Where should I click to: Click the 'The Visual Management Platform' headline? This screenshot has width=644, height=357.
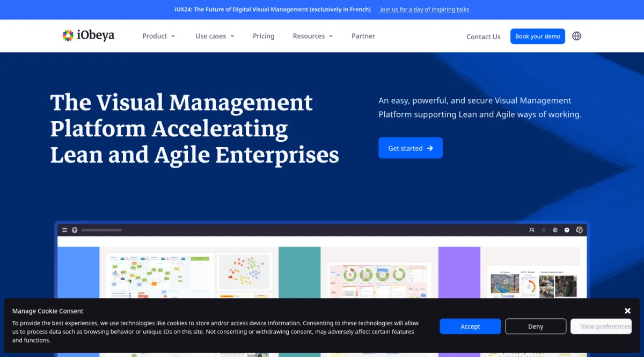pos(195,129)
